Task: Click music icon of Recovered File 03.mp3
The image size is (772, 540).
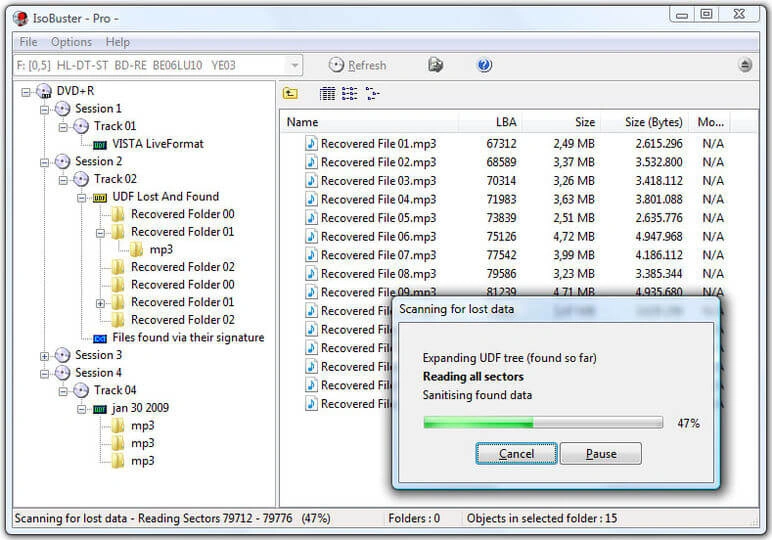Action: tap(311, 181)
